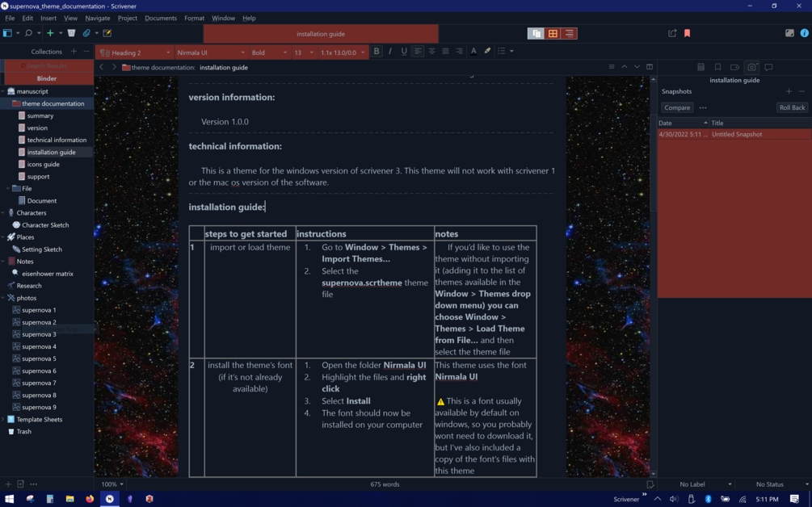Open Inspector Notes tab icon
Screen dimensions: 812x507
pyautogui.click(x=701, y=67)
